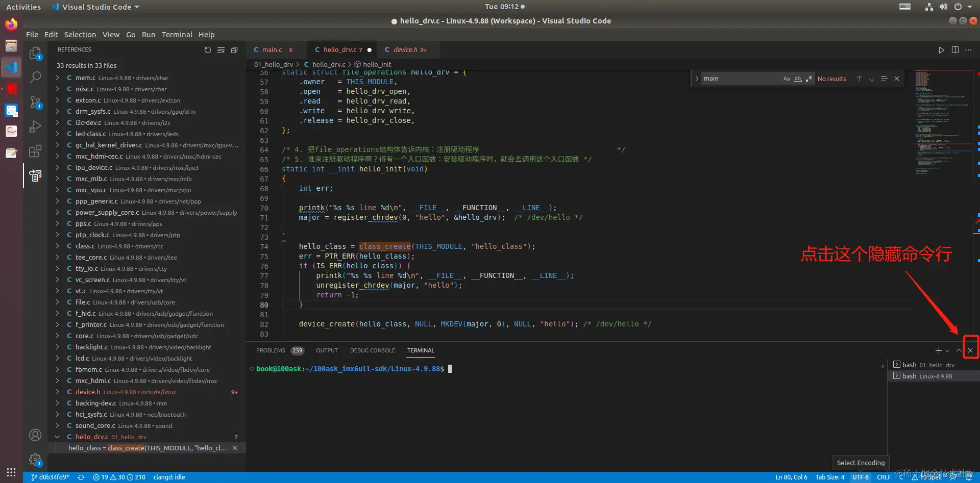The height and width of the screenshot is (483, 980).
Task: Open the Terminal menu
Action: 177,35
